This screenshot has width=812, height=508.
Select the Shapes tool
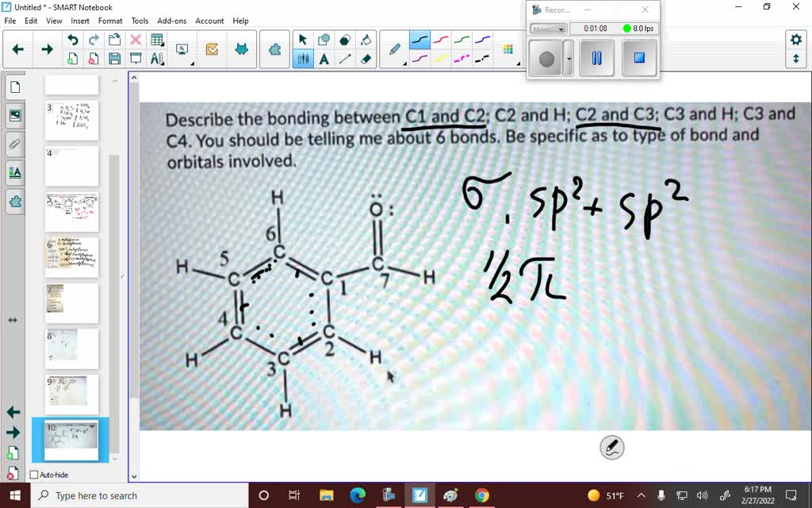[322, 38]
